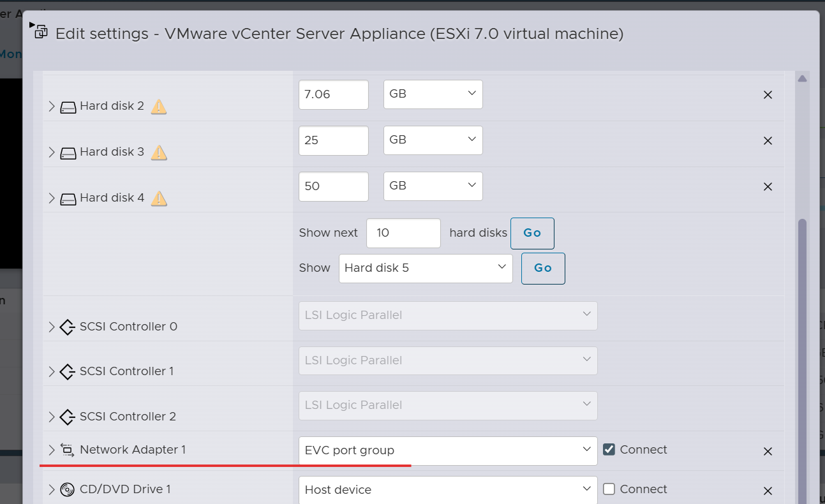Click the Hard disk 2 warning icon
Viewport: 825px width, 504px height.
pyautogui.click(x=159, y=107)
